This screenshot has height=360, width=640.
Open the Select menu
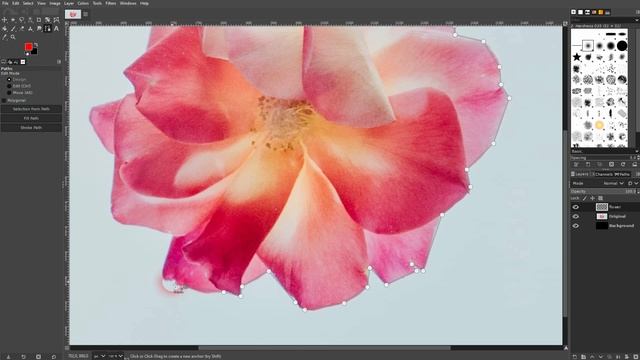(x=28, y=3)
